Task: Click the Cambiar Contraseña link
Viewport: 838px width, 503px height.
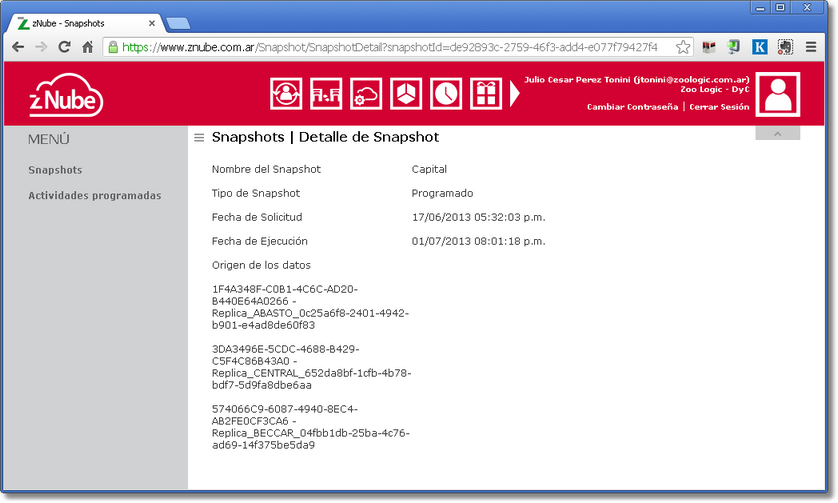Action: 632,107
